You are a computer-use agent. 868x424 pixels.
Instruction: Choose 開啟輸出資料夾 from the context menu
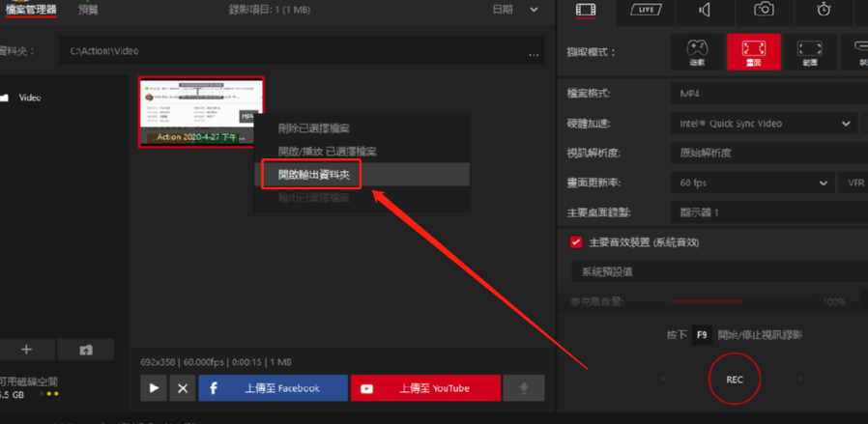313,175
